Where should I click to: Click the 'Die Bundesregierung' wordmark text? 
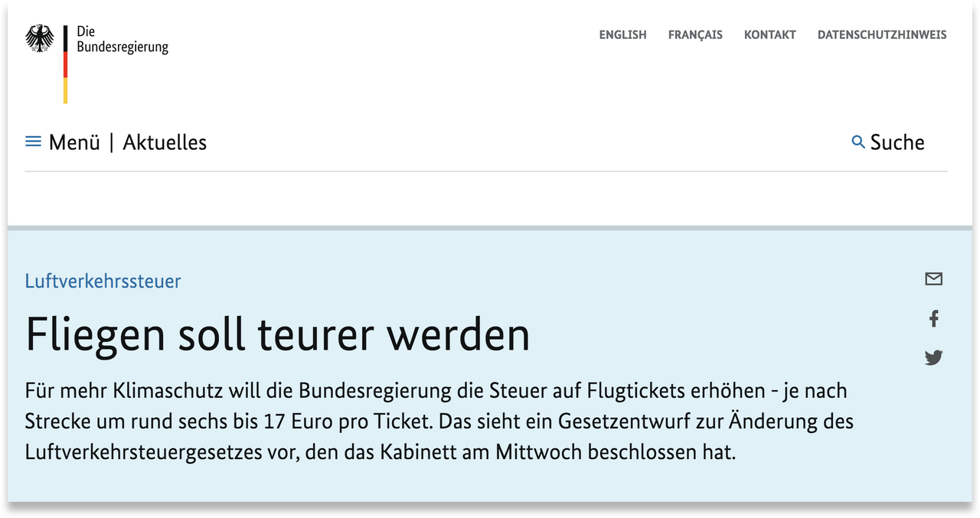[x=122, y=40]
